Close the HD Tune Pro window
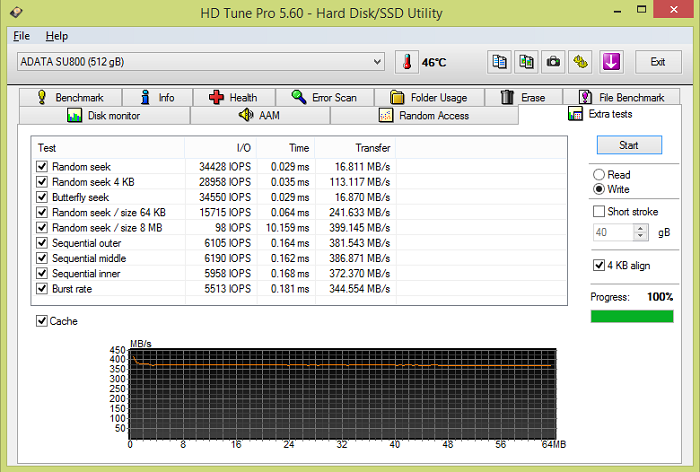The image size is (700, 472). click(x=674, y=9)
